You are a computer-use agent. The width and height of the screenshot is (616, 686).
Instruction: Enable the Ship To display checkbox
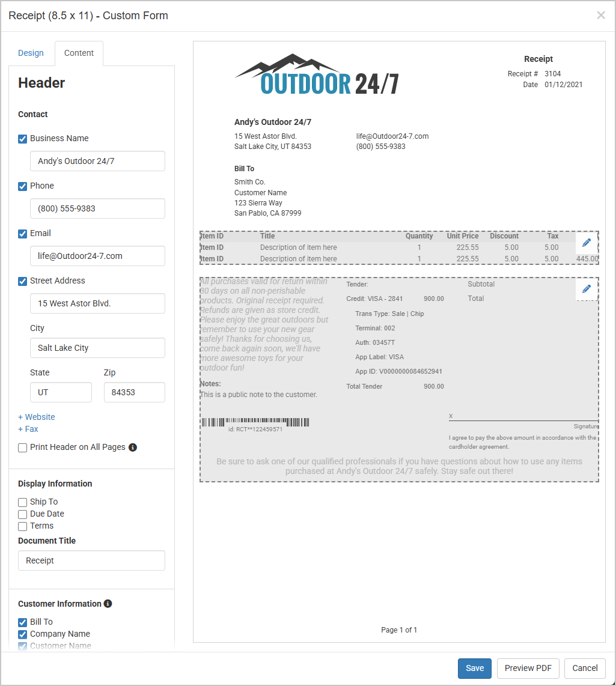coord(22,502)
